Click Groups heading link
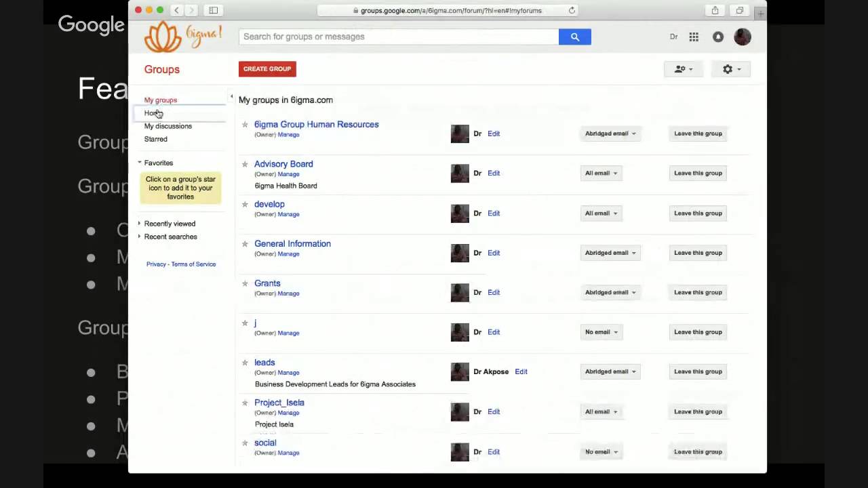The width and height of the screenshot is (868, 488). coord(161,69)
